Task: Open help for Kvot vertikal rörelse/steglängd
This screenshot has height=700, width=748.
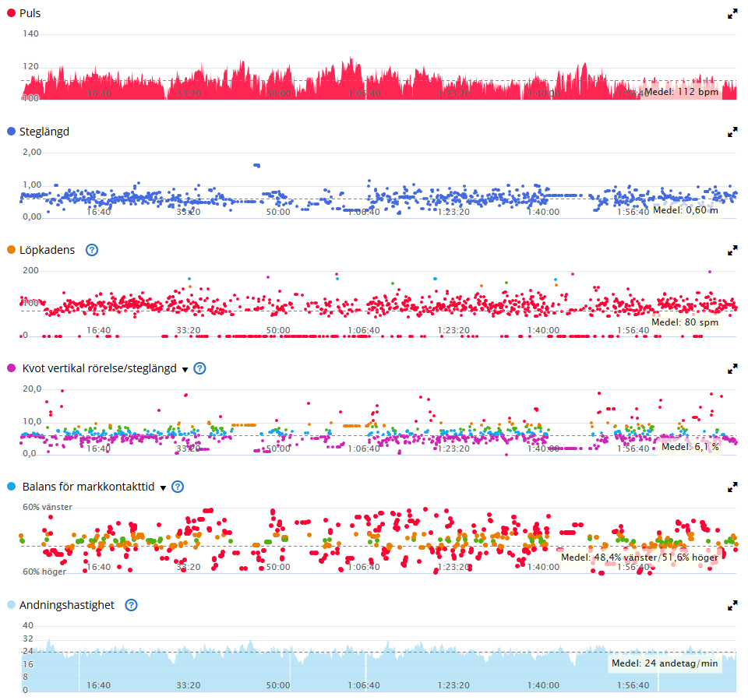Action: tap(200, 368)
